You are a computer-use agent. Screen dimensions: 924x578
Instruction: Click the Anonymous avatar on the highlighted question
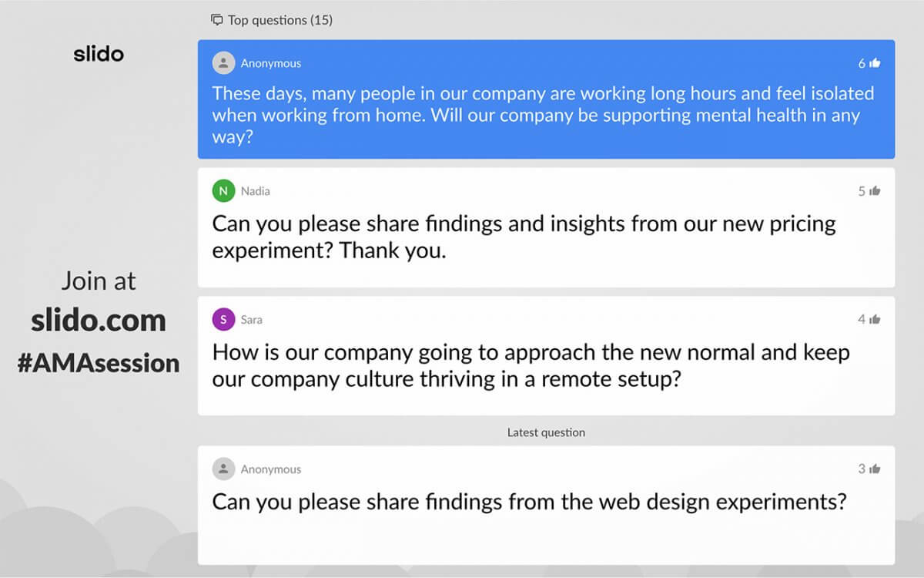pos(223,63)
